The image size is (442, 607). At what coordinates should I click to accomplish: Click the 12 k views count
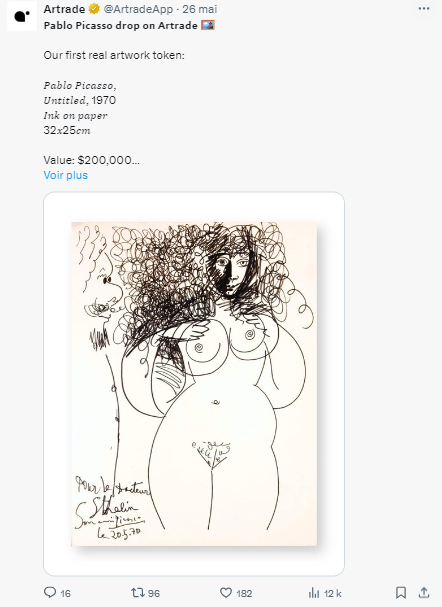(x=332, y=593)
